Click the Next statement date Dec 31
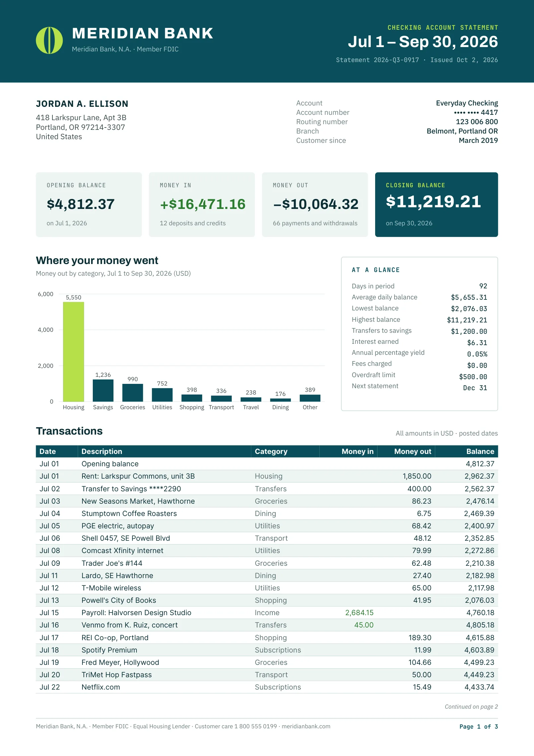Screen dimensions: 534x756 click(475, 388)
